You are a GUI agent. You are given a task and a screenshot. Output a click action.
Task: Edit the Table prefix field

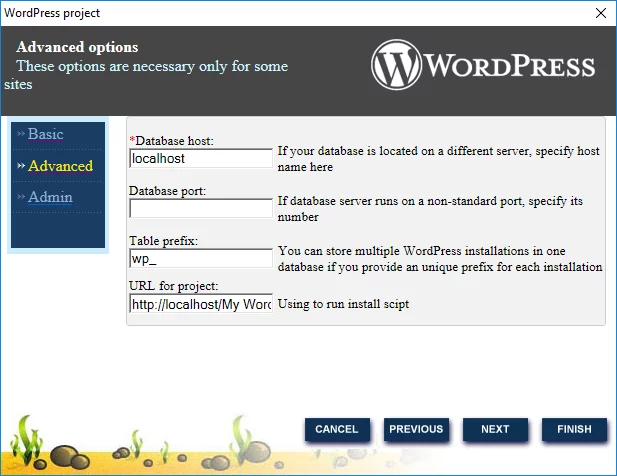pos(201,258)
